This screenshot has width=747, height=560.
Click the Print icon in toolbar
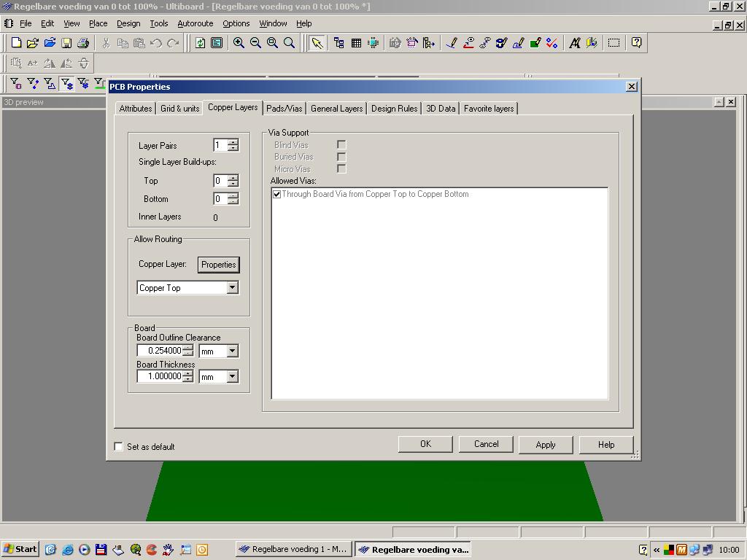[x=83, y=43]
